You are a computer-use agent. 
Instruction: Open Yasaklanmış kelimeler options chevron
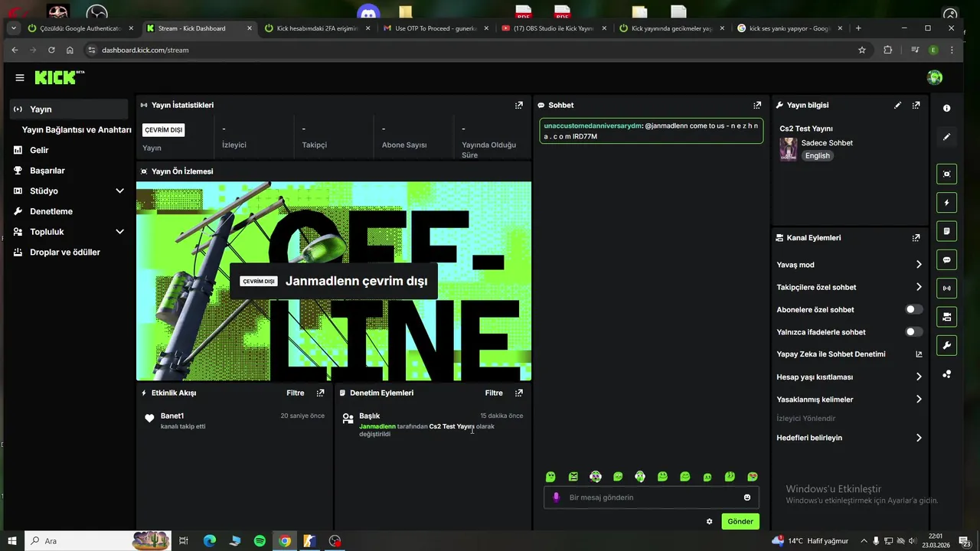919,399
